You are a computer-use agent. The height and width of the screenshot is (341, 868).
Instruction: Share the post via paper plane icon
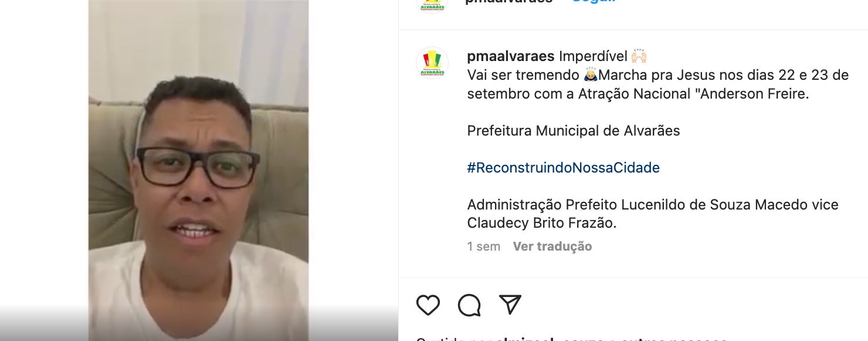[x=510, y=305]
